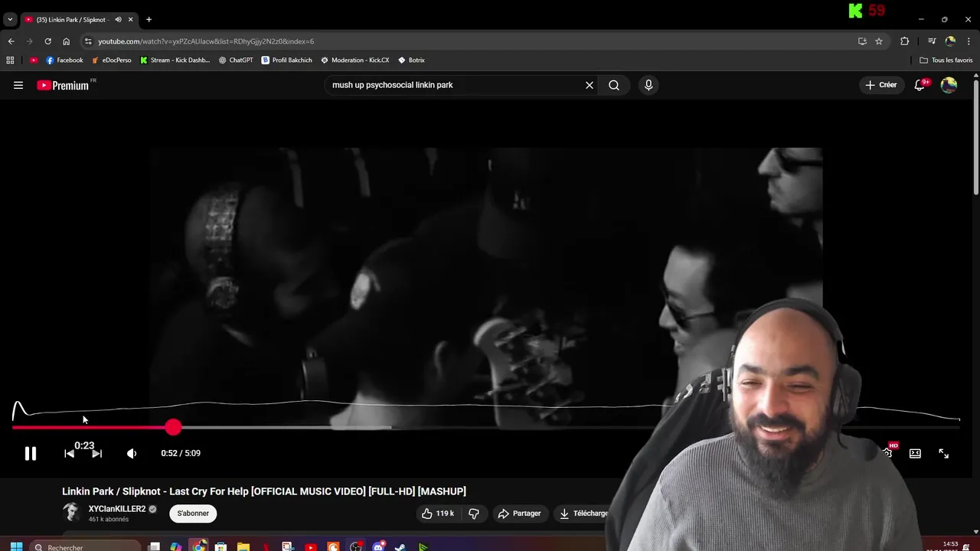Open the tab search dropdown arrow
The width and height of the screenshot is (980, 551).
tap(10, 19)
